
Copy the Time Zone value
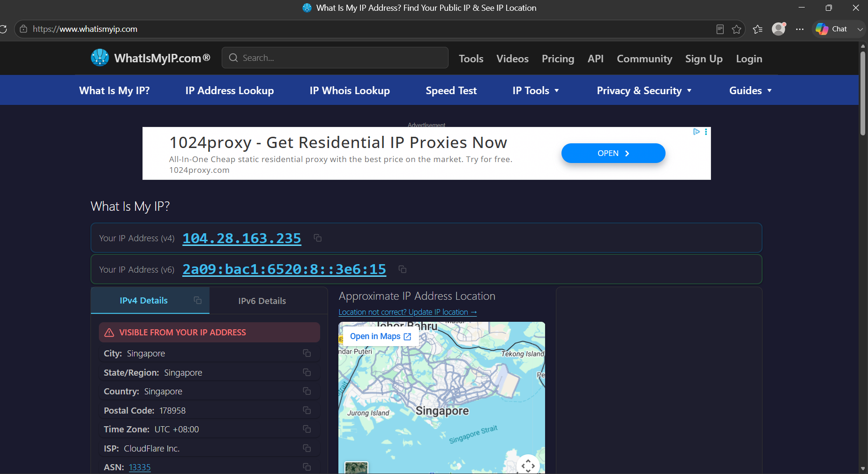point(307,429)
